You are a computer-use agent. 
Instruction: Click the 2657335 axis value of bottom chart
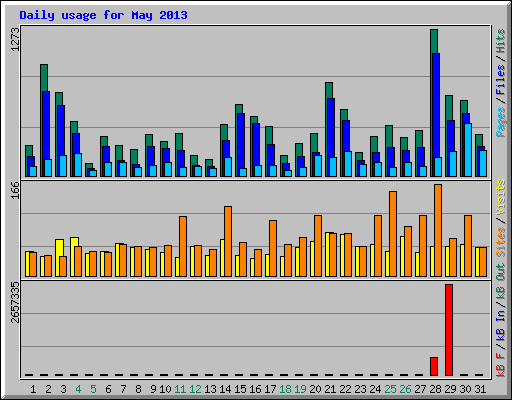(15, 303)
